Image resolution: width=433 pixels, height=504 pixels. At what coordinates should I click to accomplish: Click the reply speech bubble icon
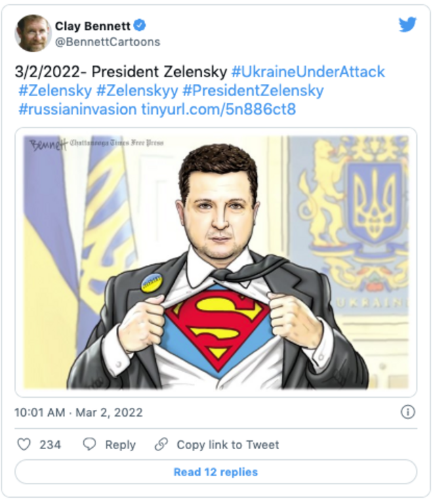(89, 444)
